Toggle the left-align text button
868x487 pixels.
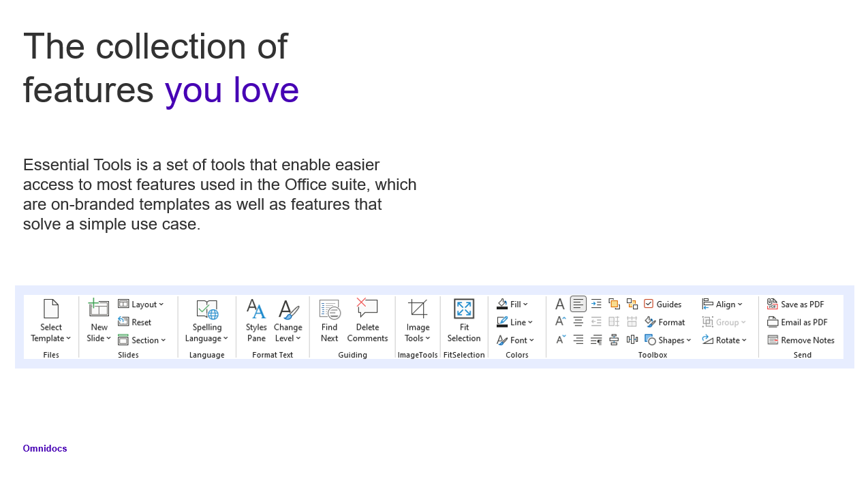(578, 304)
